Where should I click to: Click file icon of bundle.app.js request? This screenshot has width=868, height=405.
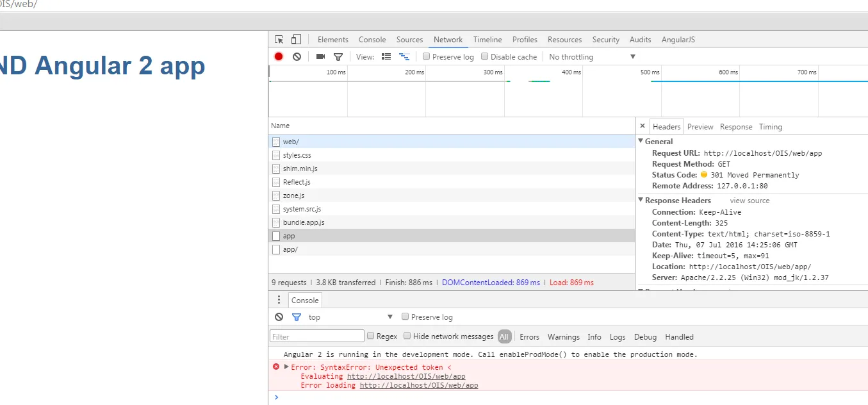point(276,222)
